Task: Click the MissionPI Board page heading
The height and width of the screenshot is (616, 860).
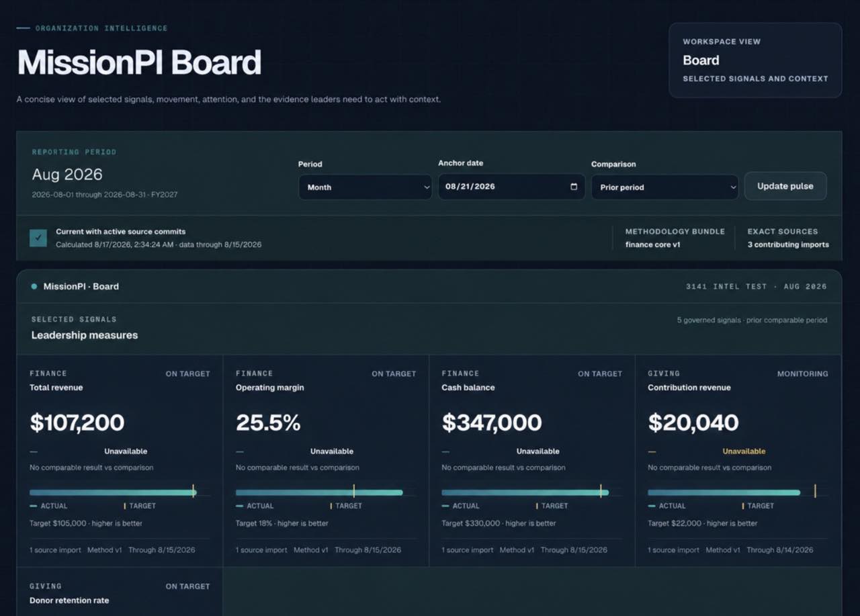Action: point(139,62)
